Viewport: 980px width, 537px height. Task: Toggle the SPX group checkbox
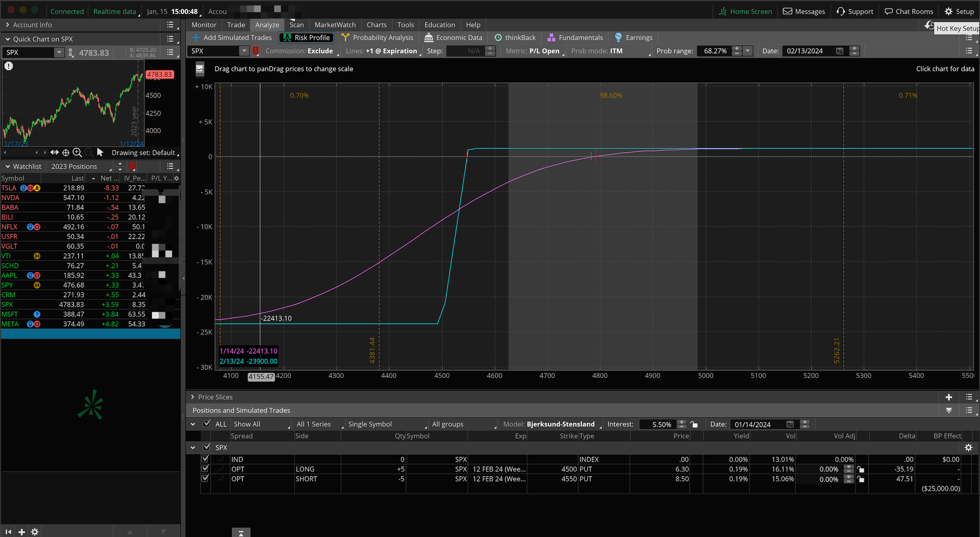(207, 447)
